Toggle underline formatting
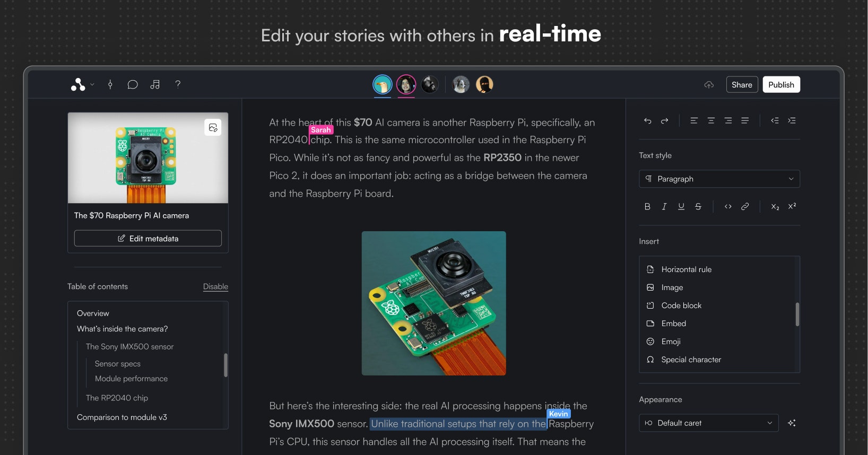This screenshot has width=868, height=455. tap(681, 207)
